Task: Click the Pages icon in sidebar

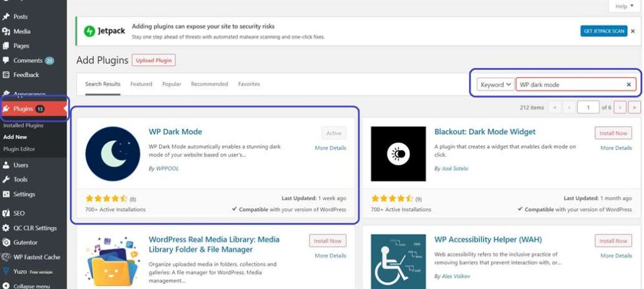Action: pos(6,46)
